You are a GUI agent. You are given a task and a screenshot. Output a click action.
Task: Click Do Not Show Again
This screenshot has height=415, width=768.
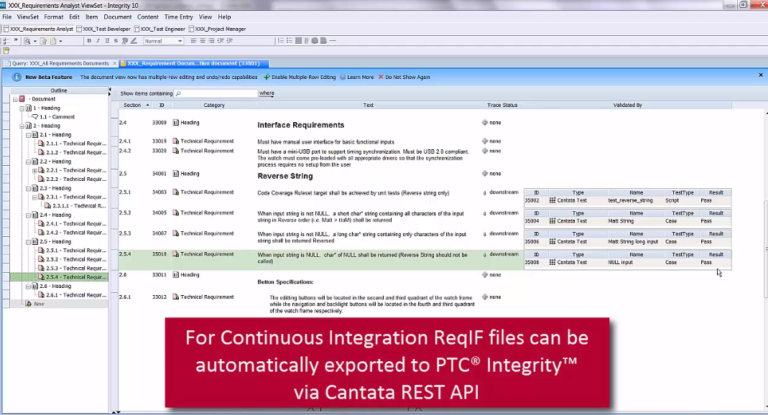tap(404, 77)
